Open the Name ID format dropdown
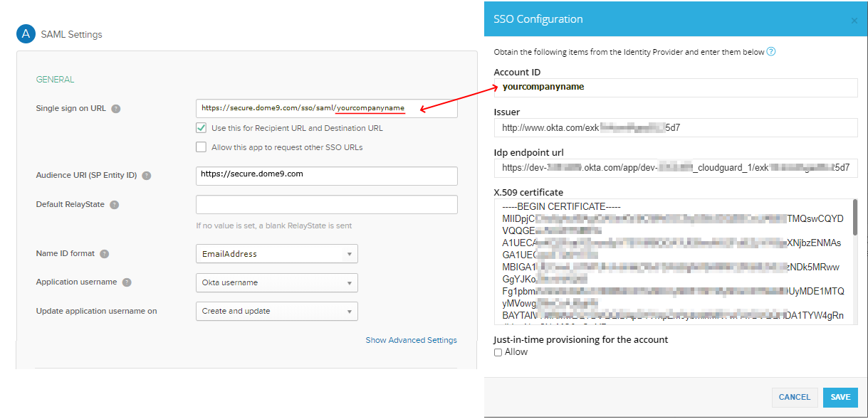 pyautogui.click(x=277, y=253)
